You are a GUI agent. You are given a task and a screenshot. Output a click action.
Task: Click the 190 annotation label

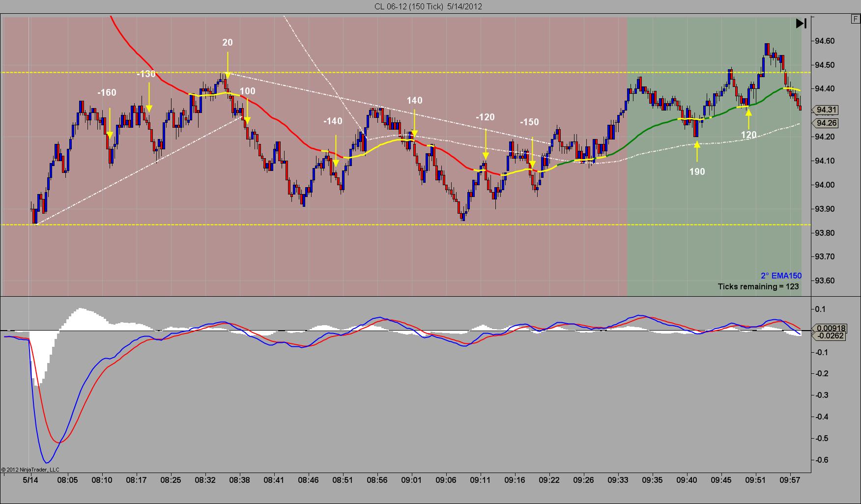click(697, 171)
